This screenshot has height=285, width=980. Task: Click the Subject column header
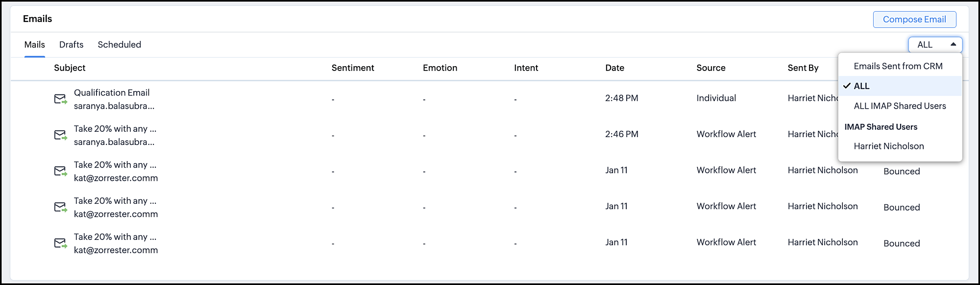[70, 68]
